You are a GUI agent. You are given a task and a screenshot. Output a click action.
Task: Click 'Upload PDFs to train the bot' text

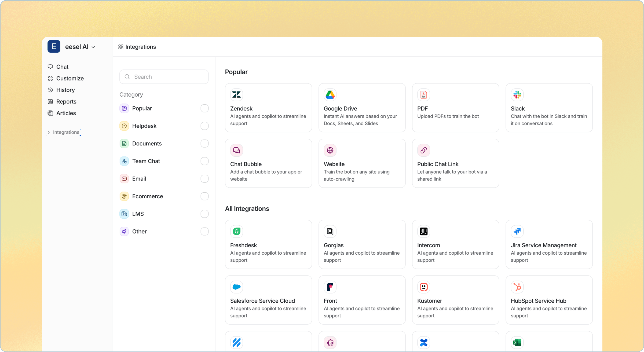tap(448, 116)
